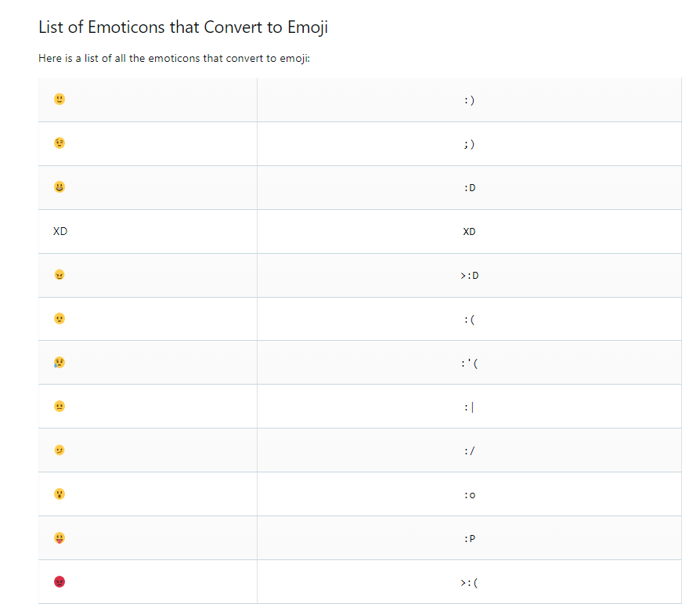Click the slightly smiling face emoji

point(60,99)
